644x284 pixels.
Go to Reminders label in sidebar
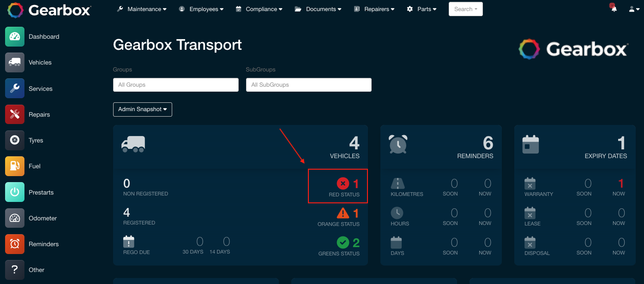pyautogui.click(x=44, y=244)
